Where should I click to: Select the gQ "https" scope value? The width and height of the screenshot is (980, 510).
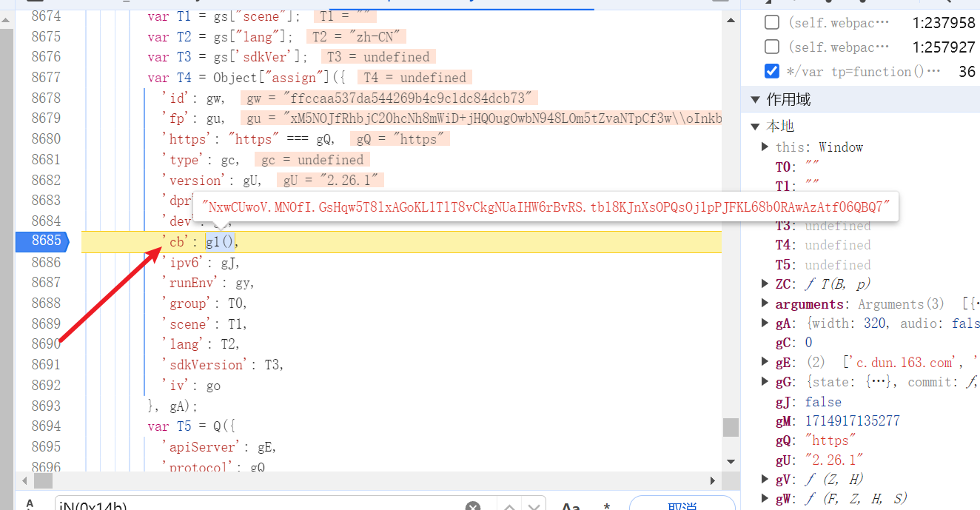[830, 440]
